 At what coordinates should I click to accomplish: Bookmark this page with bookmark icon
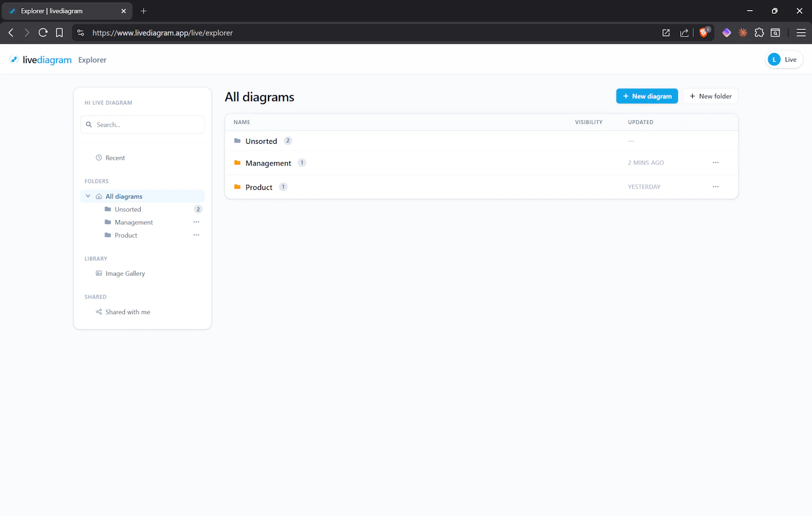click(x=59, y=33)
